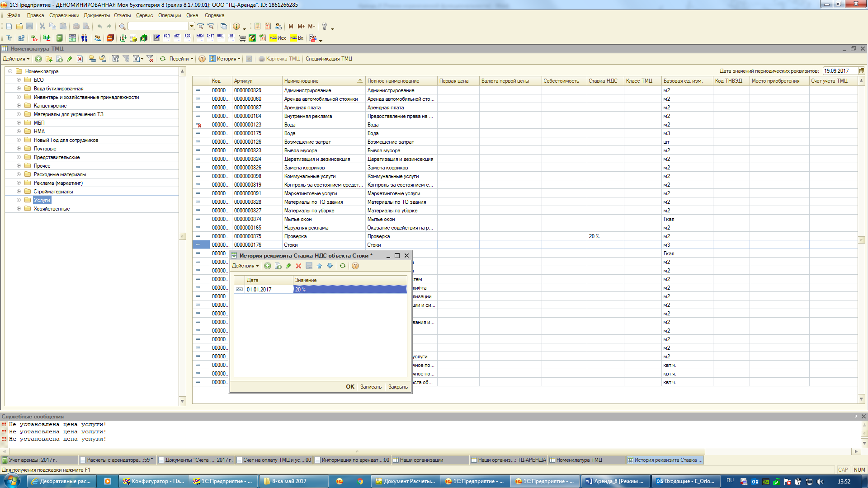Click the Дт Кт postings icon
The image size is (868, 488).
pos(34,38)
